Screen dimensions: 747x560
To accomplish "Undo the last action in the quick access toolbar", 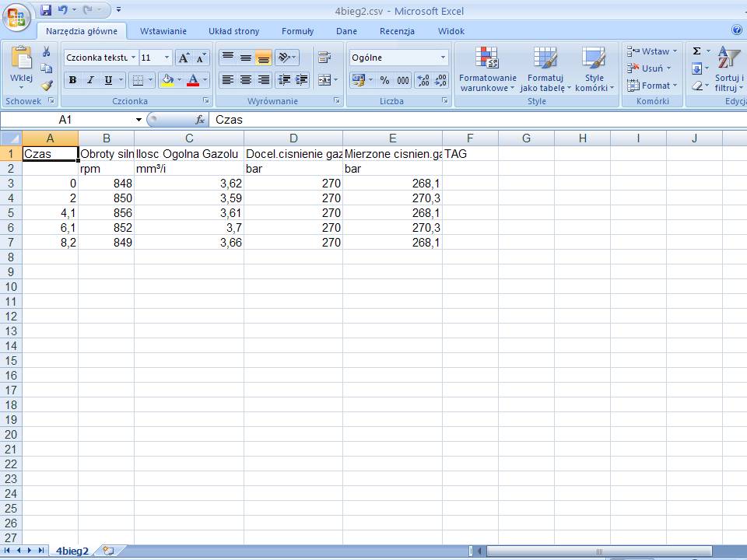I will pyautogui.click(x=62, y=9).
